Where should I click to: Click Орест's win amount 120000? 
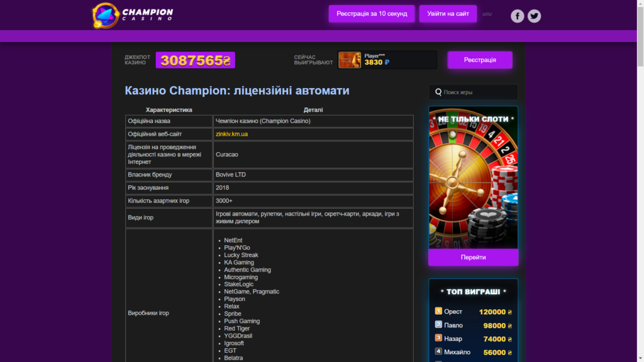point(496,312)
